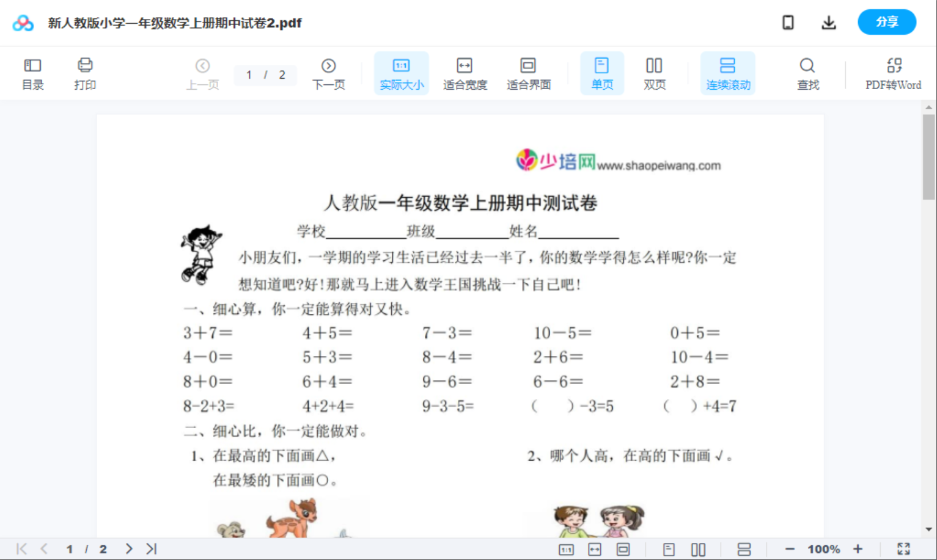The height and width of the screenshot is (560, 937).
Task: Click the 打印 print icon
Action: pos(85,73)
